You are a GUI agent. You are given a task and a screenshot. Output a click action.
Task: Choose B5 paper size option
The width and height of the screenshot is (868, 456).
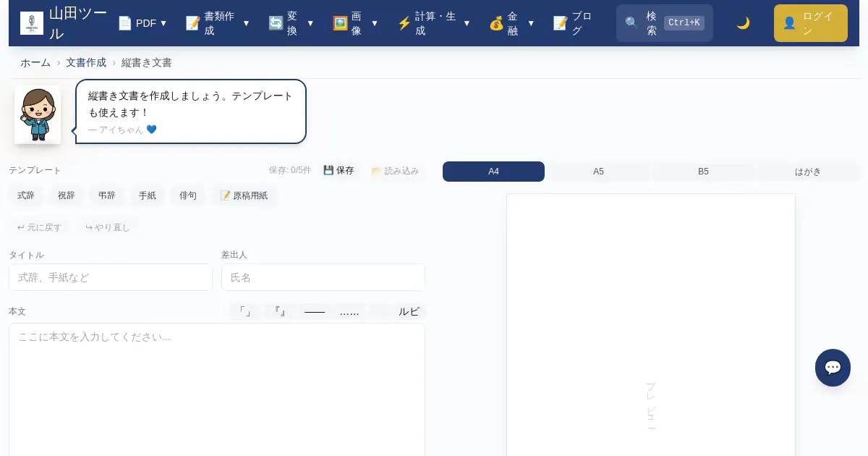click(x=703, y=172)
